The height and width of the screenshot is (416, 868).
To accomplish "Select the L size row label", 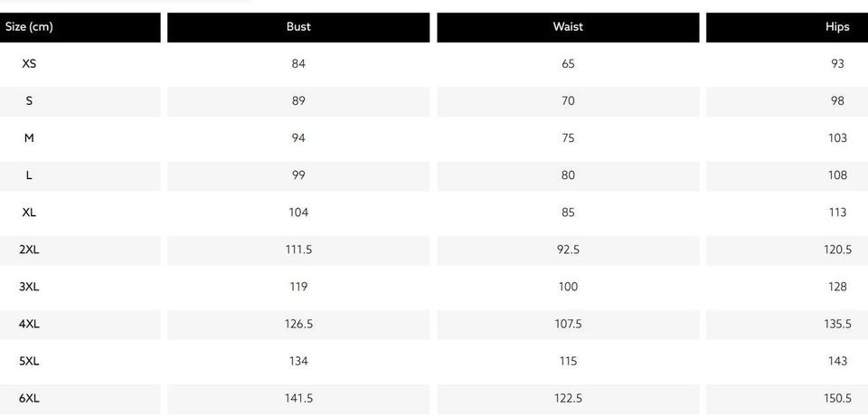I will coord(29,175).
